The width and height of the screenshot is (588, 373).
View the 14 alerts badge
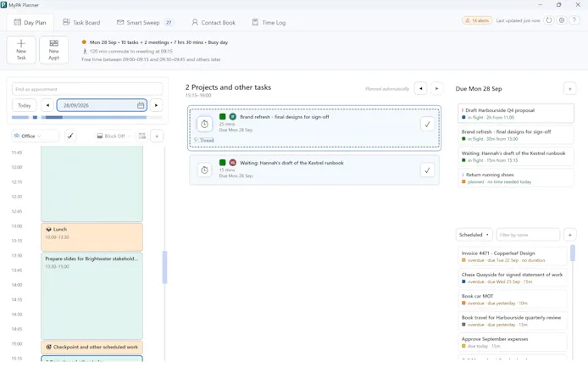coord(477,20)
